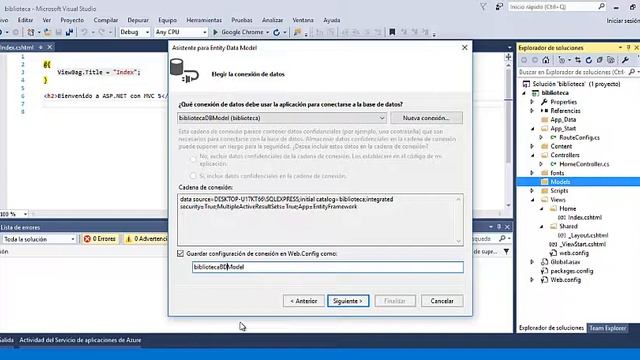
Task: Click the error list filter funnel icon
Action: (x=507, y=251)
